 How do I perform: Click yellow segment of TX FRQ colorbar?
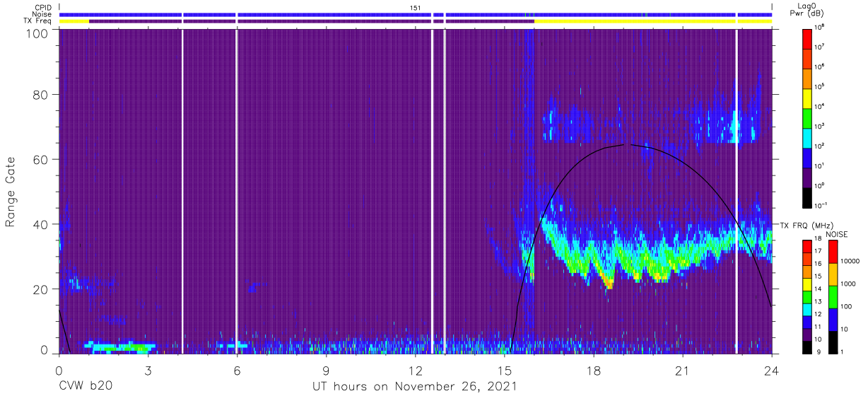pos(807,284)
